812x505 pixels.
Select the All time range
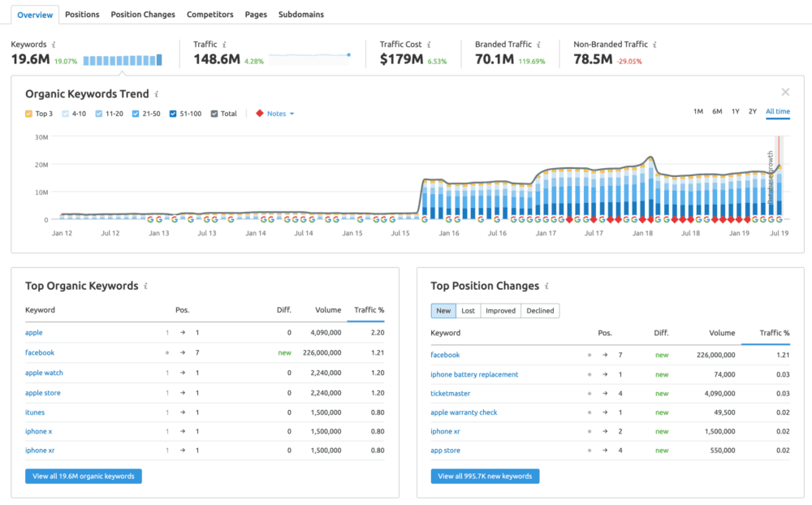tap(778, 111)
